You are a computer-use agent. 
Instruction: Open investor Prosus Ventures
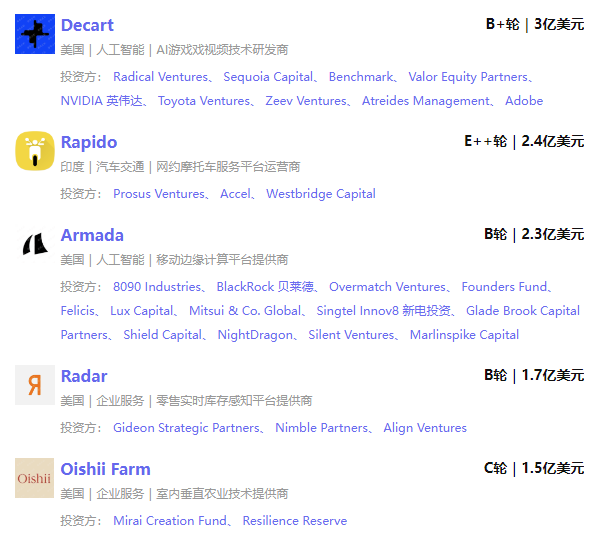click(159, 194)
